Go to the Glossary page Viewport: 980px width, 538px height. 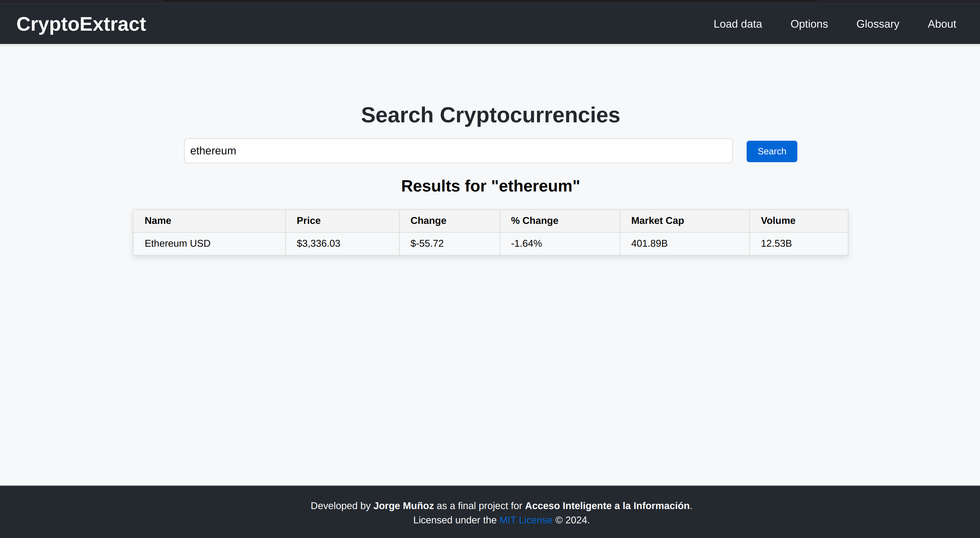877,24
